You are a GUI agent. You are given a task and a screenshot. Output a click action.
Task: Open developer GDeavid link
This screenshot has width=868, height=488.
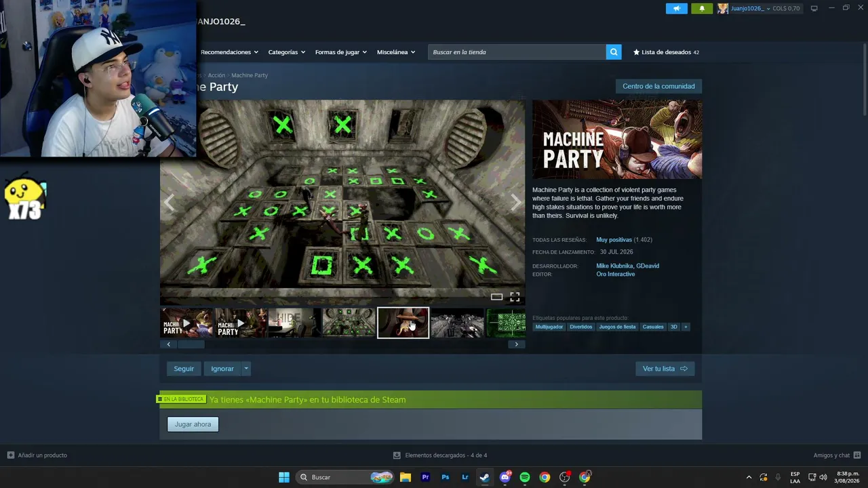[x=648, y=266]
